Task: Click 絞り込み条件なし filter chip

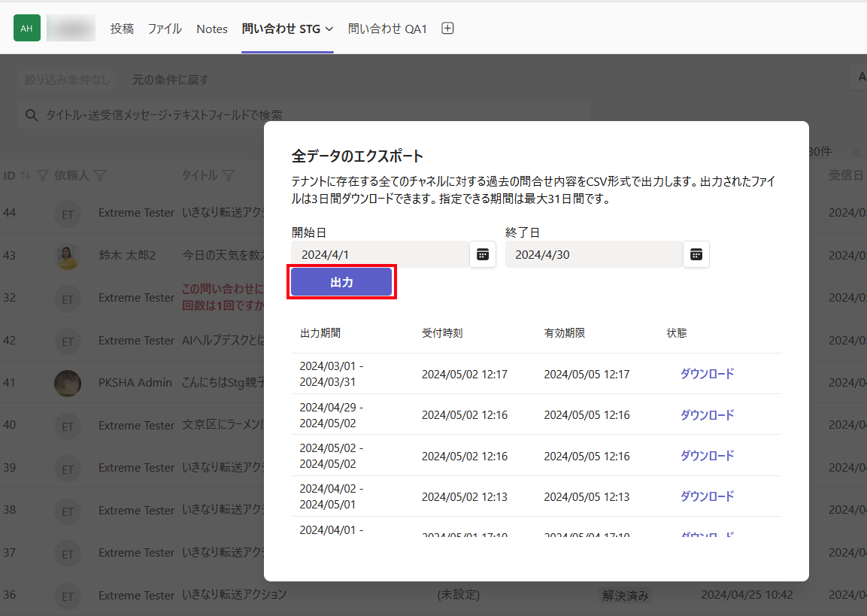Action: [67, 80]
